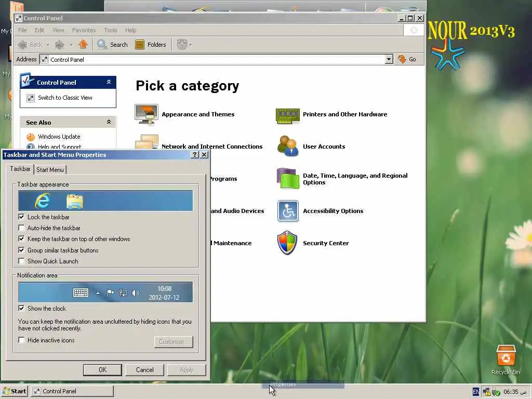The image size is (532, 399).
Task: Open Security Center shield icon
Action: click(x=287, y=243)
